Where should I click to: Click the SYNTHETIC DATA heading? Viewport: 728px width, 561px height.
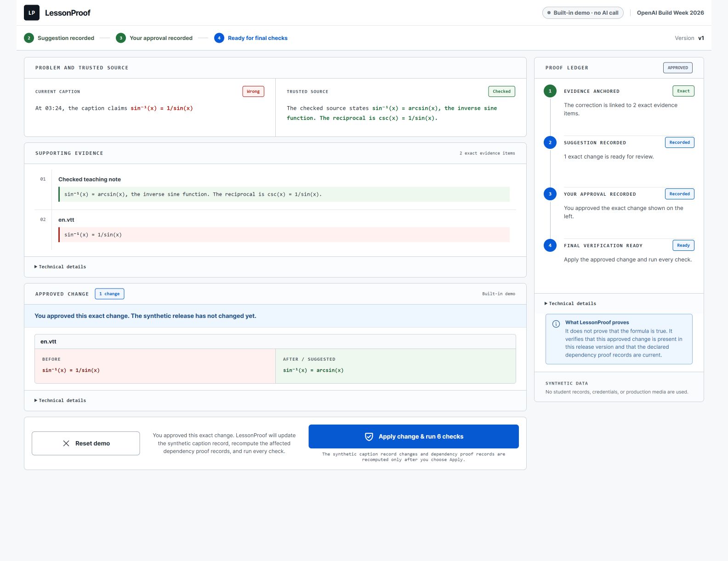pyautogui.click(x=567, y=383)
